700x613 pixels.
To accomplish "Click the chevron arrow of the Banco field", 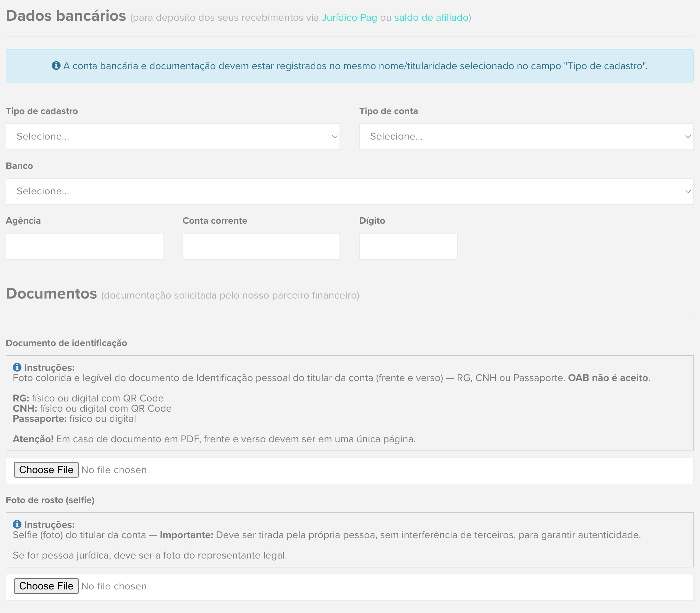I will (688, 191).
